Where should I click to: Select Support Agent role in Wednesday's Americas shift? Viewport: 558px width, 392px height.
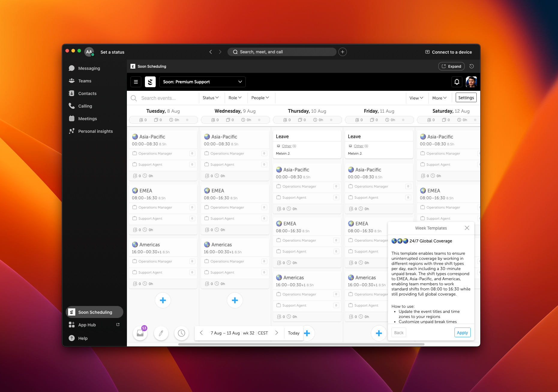(x=235, y=272)
